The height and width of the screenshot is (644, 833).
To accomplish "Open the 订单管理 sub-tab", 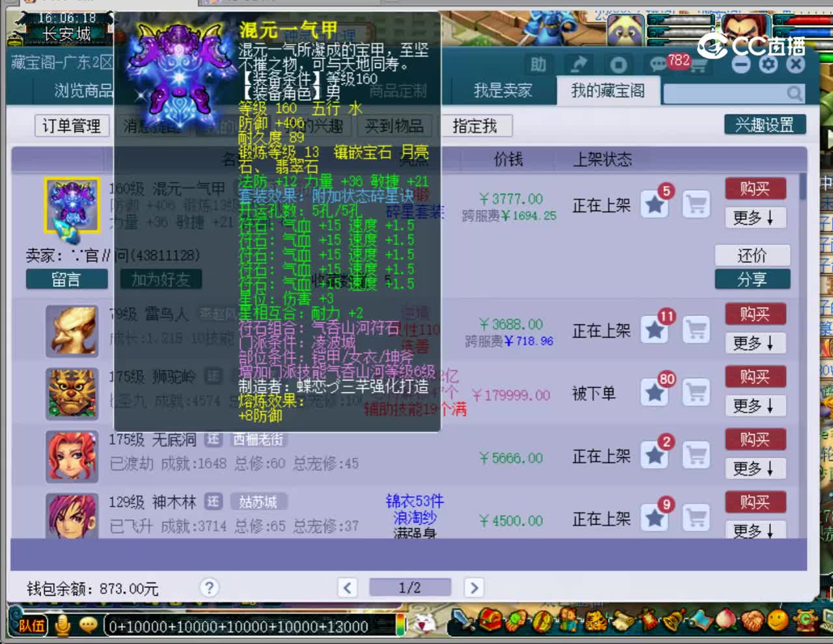I will click(x=71, y=126).
